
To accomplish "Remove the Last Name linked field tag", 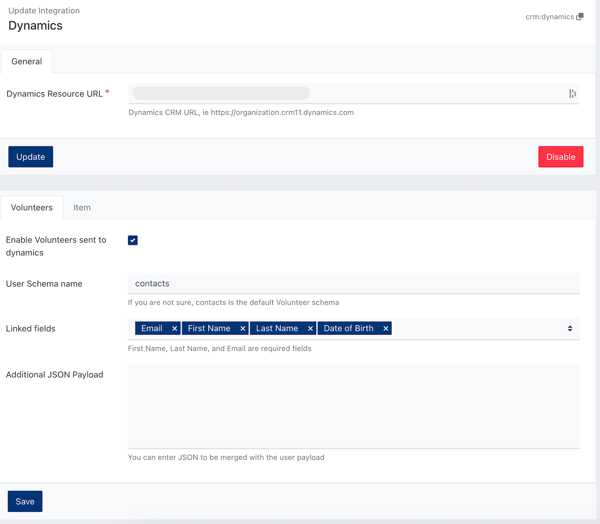I will (310, 328).
